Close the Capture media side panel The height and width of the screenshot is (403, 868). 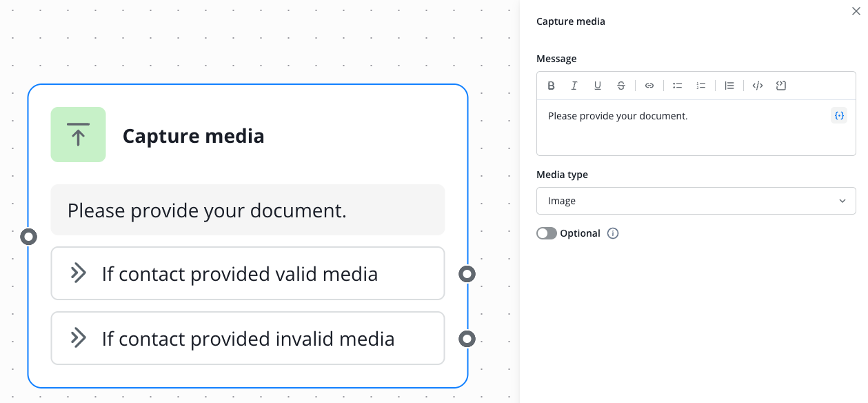coord(856,11)
